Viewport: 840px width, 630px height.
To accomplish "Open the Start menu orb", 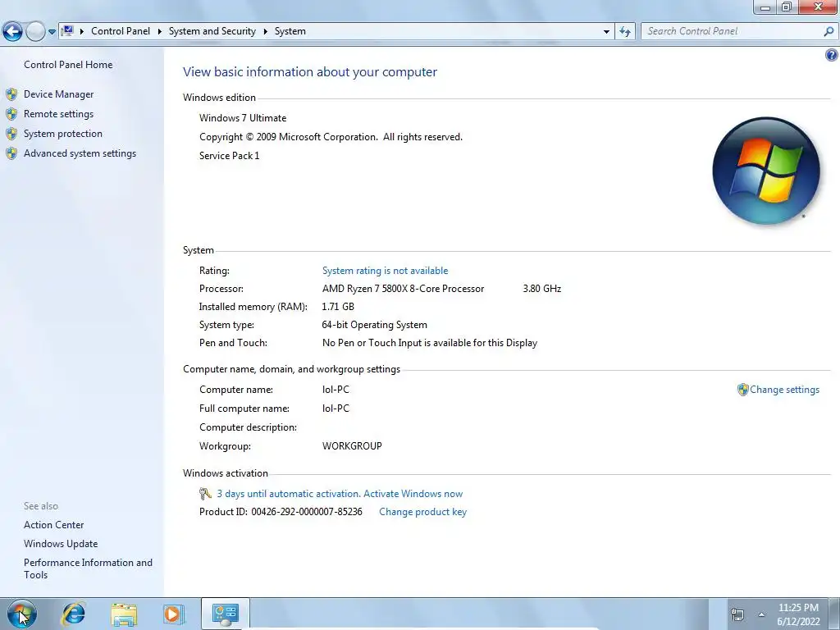I will (x=21, y=614).
